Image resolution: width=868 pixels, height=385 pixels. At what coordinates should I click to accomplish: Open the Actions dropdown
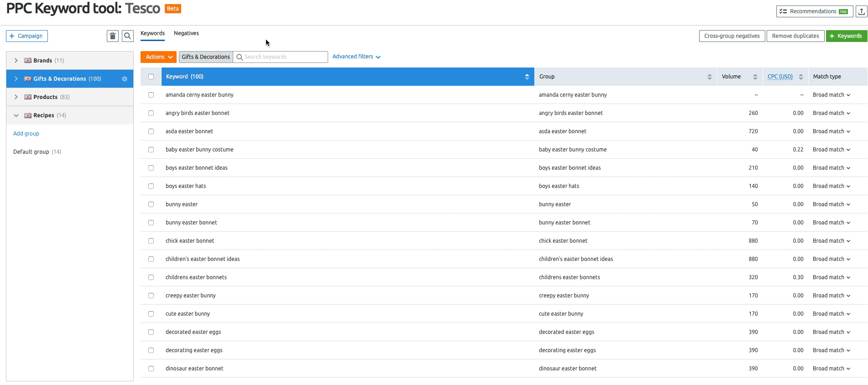158,57
